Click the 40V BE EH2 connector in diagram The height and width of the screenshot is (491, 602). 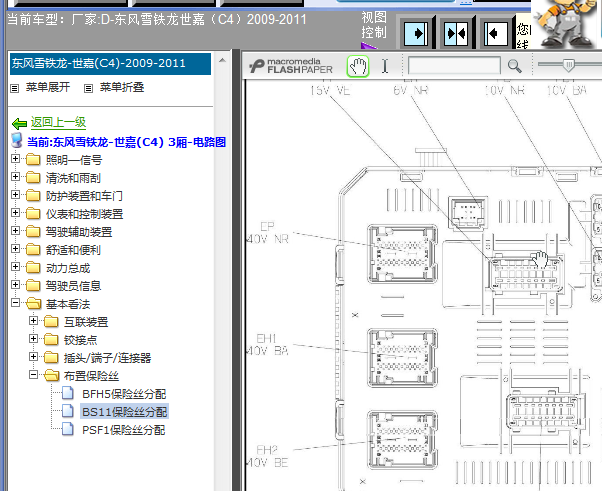point(403,440)
